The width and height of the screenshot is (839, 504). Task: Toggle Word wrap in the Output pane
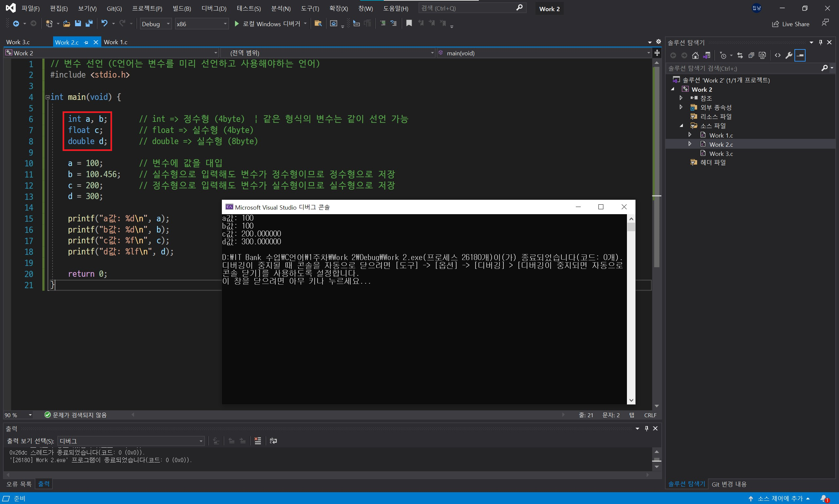pyautogui.click(x=273, y=441)
